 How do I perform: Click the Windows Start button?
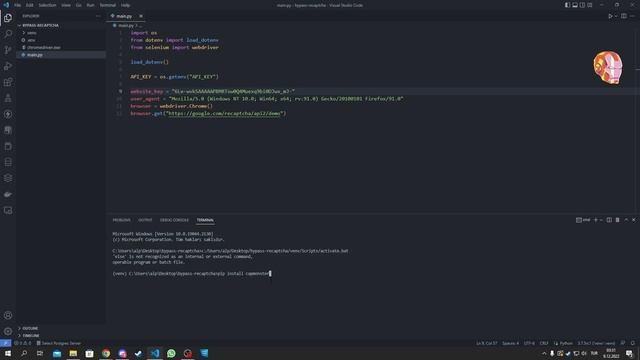(8, 353)
